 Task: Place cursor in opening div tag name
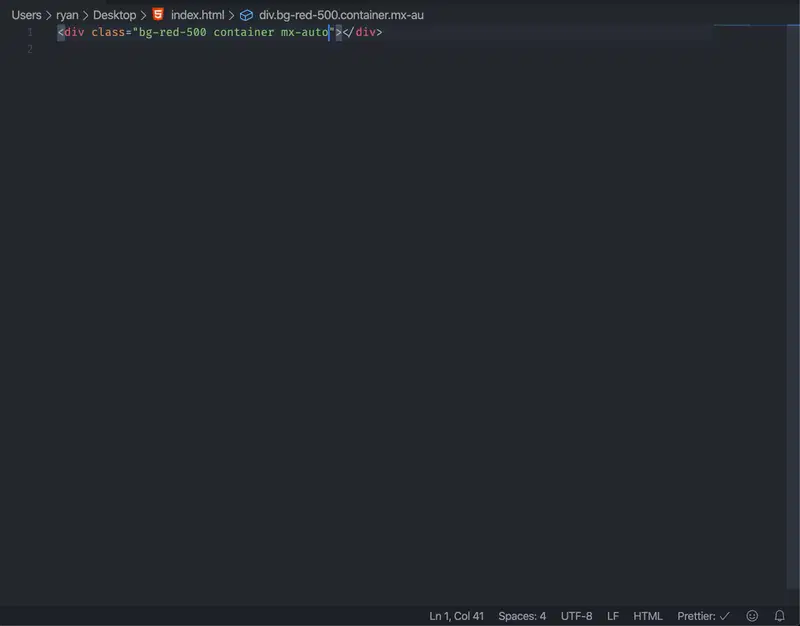point(74,32)
